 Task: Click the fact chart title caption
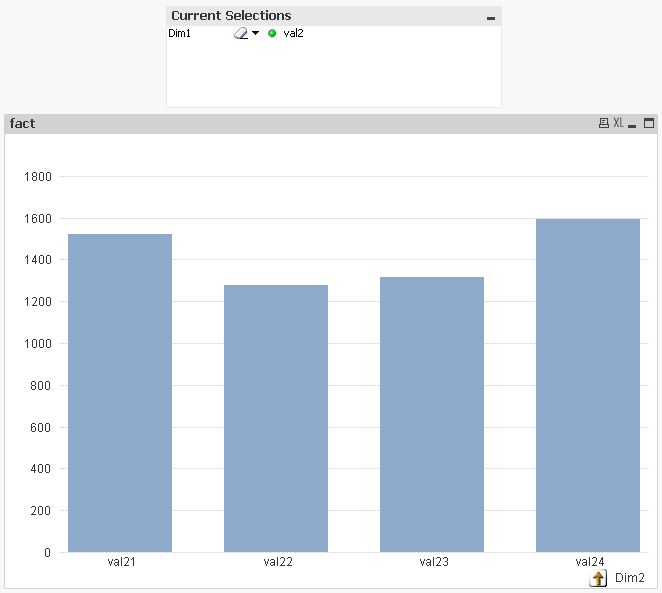pyautogui.click(x=22, y=123)
